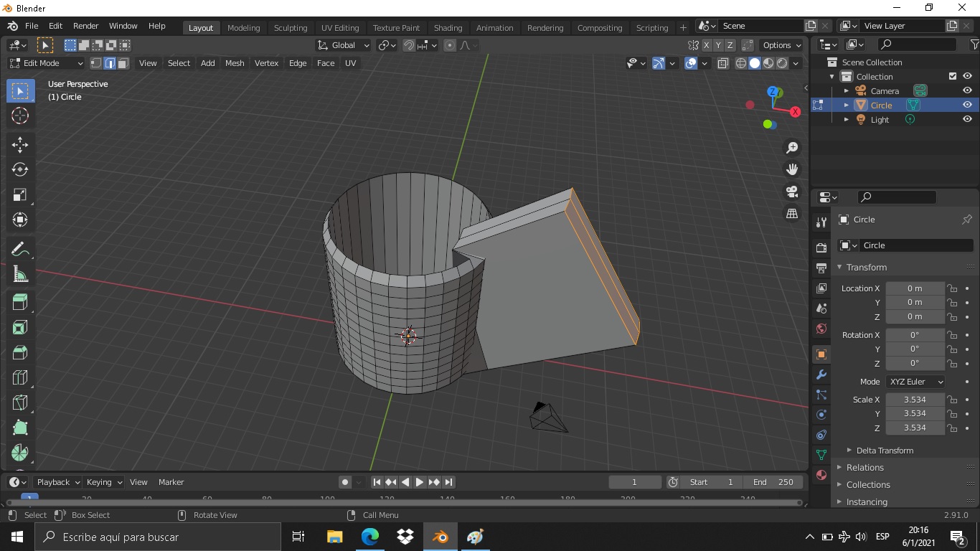Click the Toggle camera view icon
Screen dimensions: 980x551
point(792,192)
